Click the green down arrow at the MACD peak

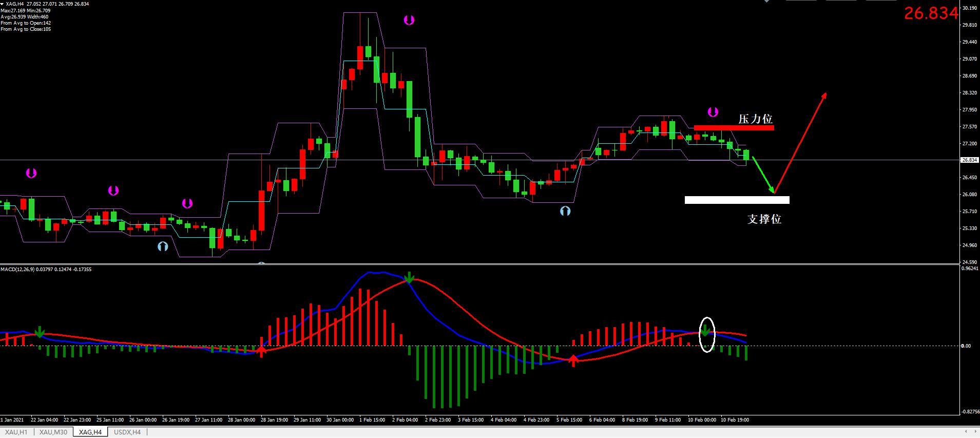409,277
